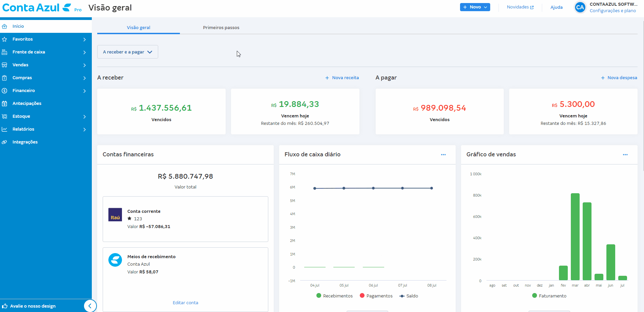Click the plus icon beside Nova despesa
This screenshot has height=312, width=644.
point(603,78)
